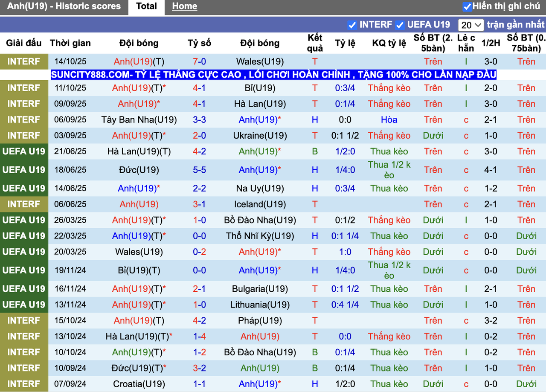Open the SUNCITY888.COM advertisement banner
This screenshot has width=546, height=392.
[273, 75]
